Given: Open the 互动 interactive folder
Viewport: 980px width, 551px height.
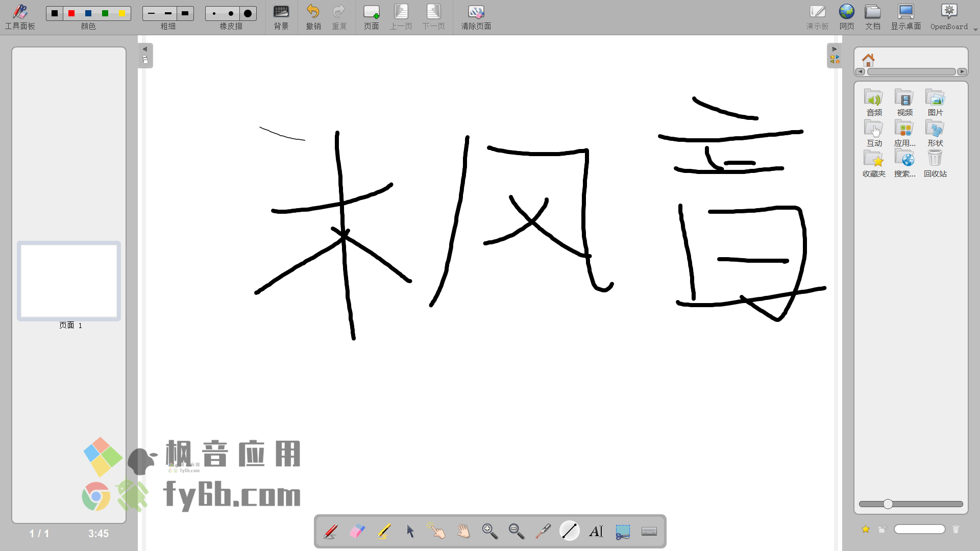Looking at the screenshot, I should coord(874,133).
